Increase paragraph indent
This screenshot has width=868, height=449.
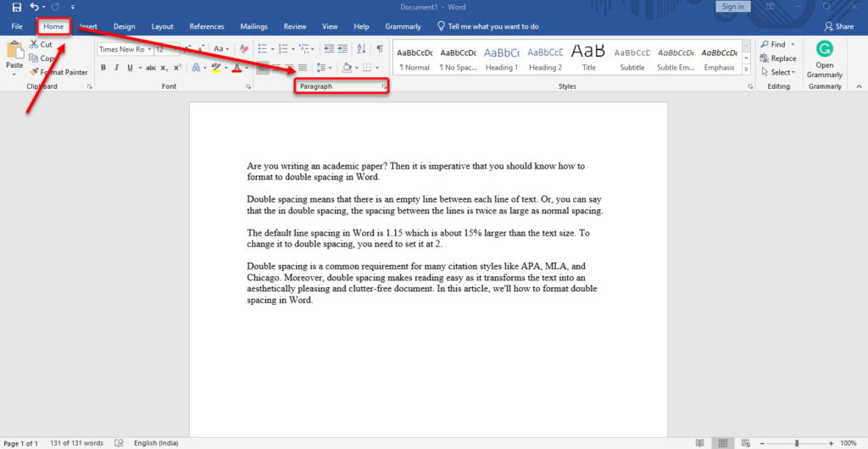pos(342,49)
